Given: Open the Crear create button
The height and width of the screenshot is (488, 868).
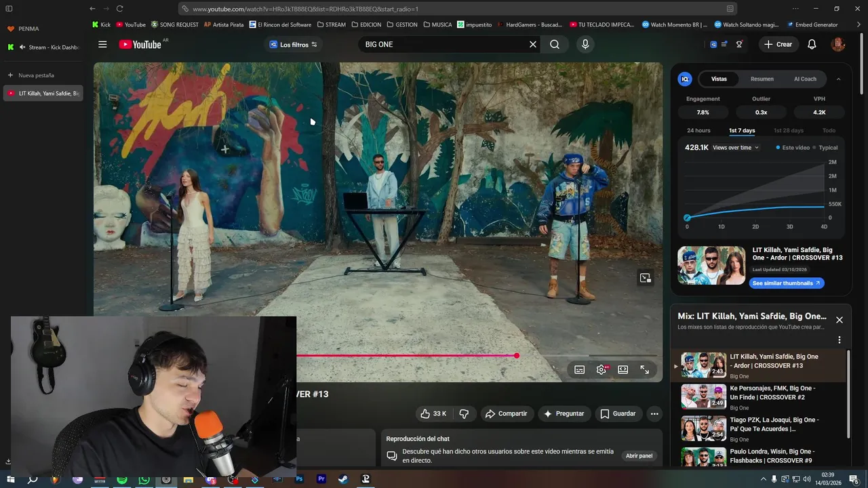Looking at the screenshot, I should click(x=778, y=44).
